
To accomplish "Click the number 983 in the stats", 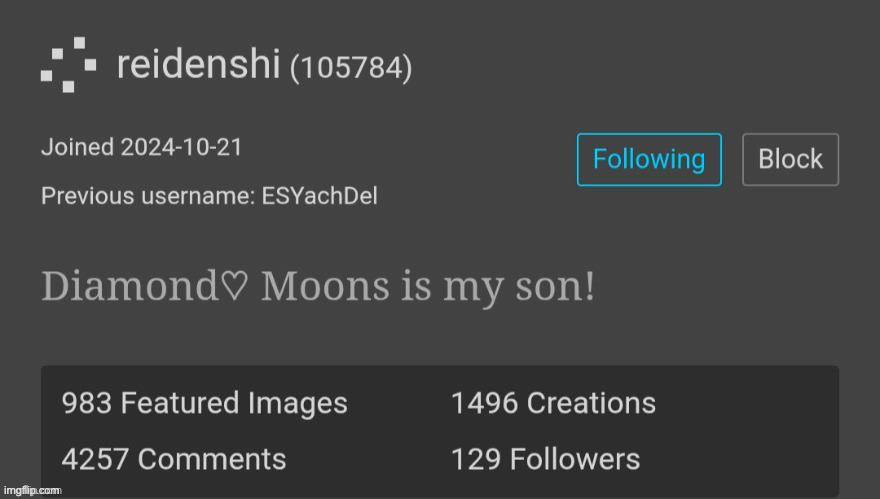I will coord(86,403).
